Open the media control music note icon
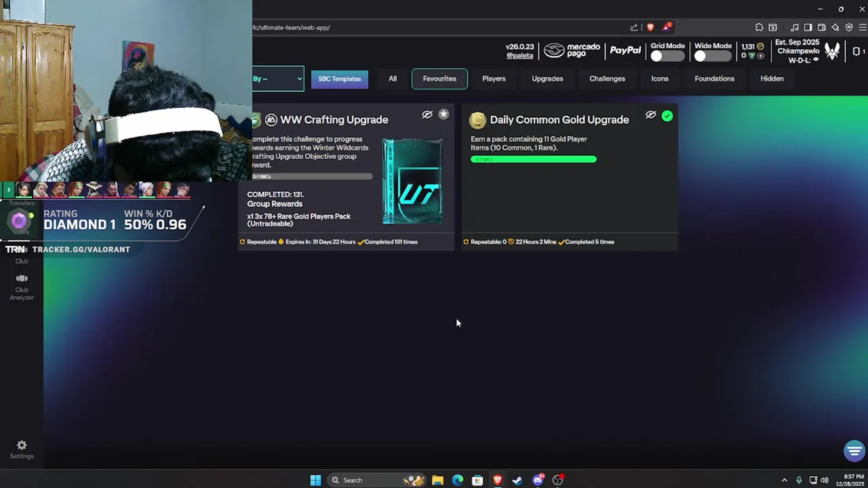 (795, 28)
